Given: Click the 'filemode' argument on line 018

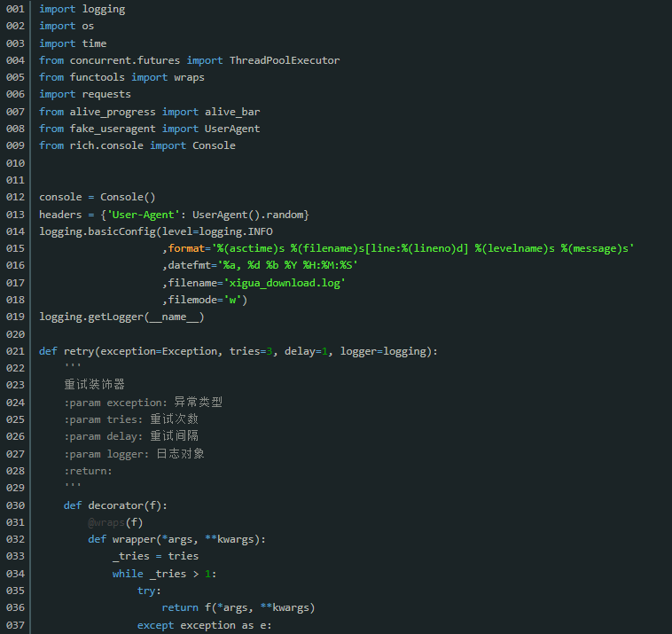Looking at the screenshot, I should (192, 300).
